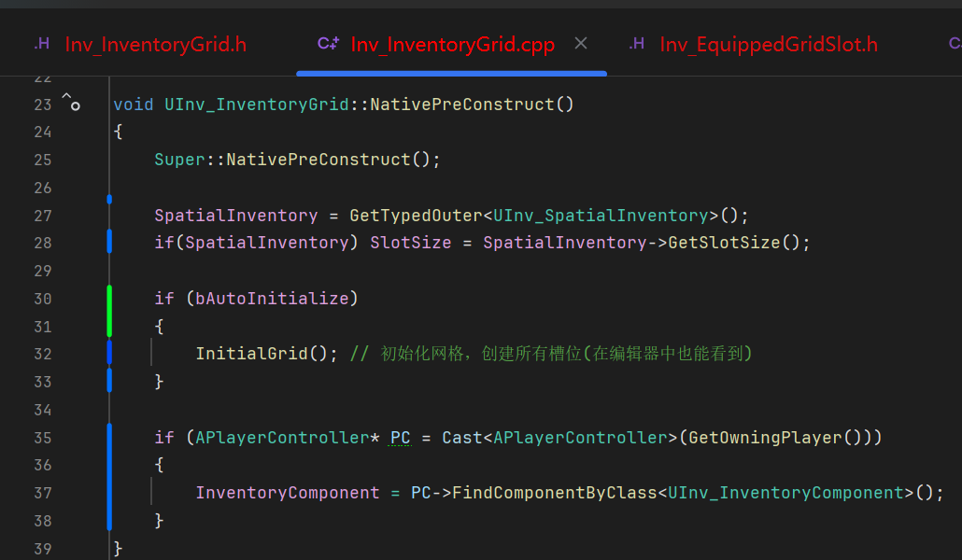This screenshot has height=560, width=962.
Task: Click GetOwningPlayer call on line 35
Action: pos(765,438)
